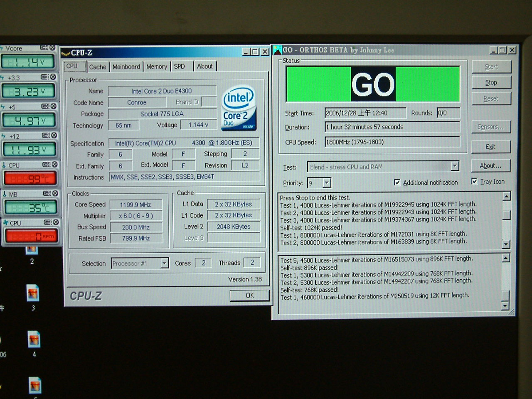Image resolution: width=532 pixels, height=399 pixels.
Task: Open the Mainboard tab
Action: coord(126,67)
